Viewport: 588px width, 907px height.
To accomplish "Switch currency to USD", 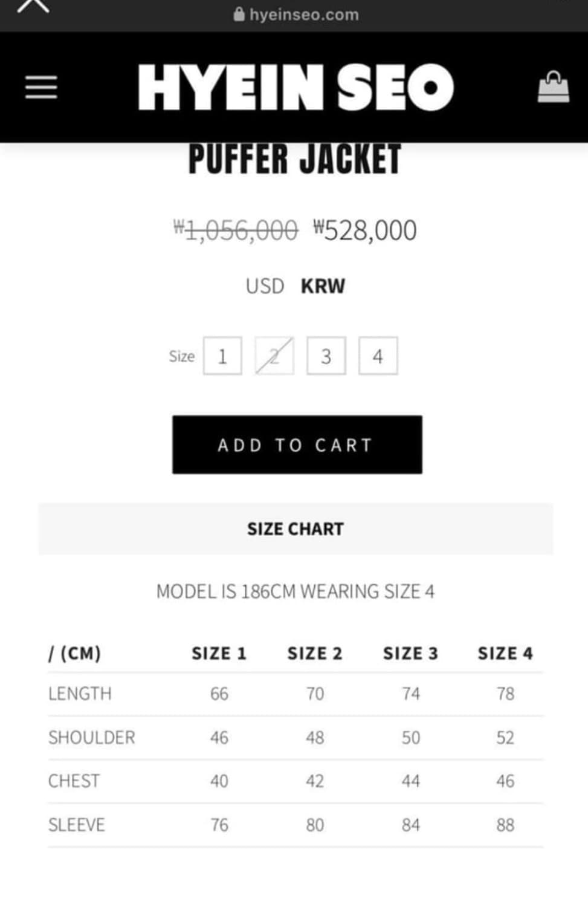I will pos(265,286).
